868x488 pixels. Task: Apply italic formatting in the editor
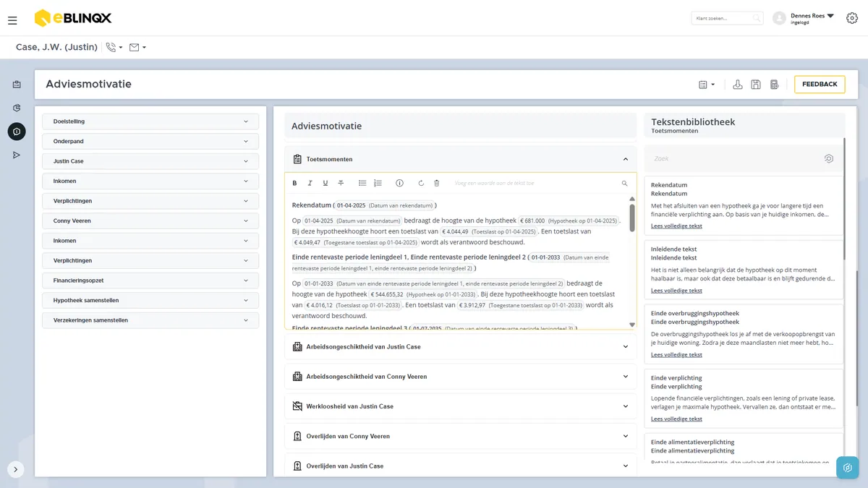point(310,184)
